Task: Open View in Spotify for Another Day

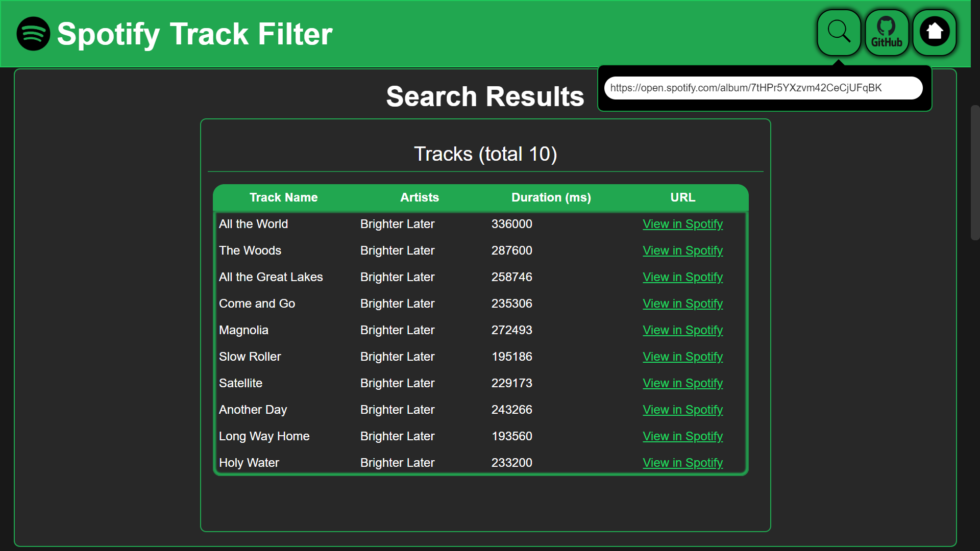Action: (x=682, y=410)
